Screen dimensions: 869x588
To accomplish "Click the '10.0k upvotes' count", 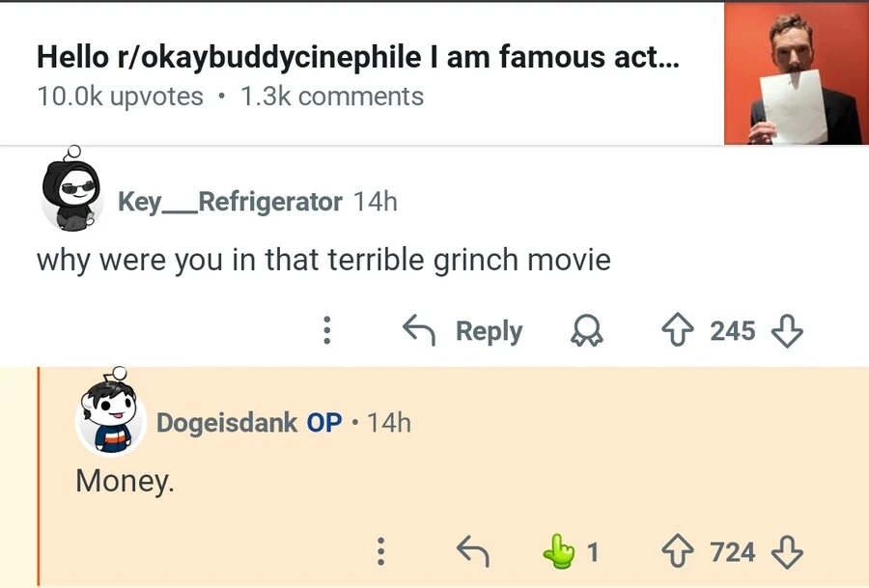I will [120, 97].
